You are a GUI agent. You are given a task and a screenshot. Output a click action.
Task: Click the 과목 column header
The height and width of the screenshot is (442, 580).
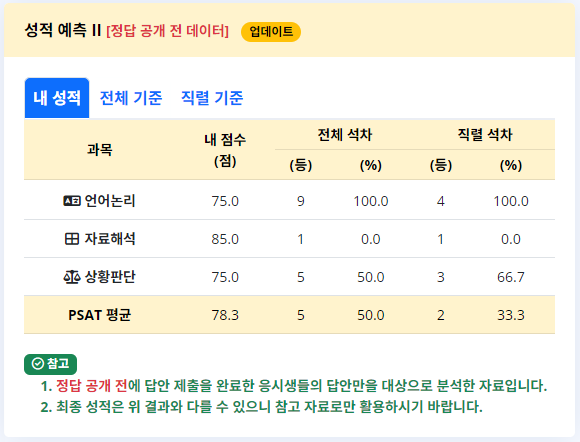100,150
